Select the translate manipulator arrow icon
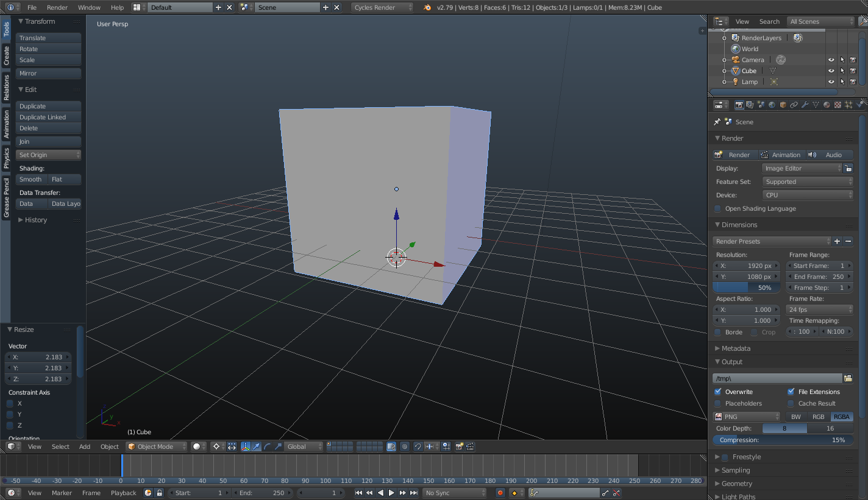The image size is (868, 500). 256,446
